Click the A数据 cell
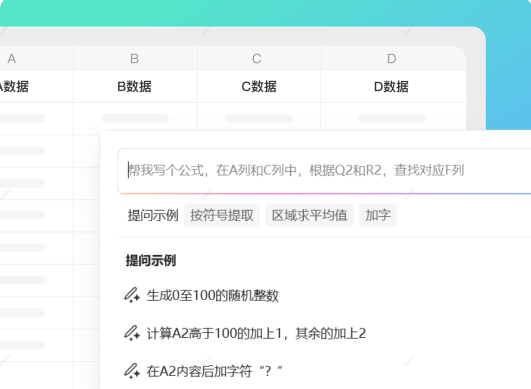The height and width of the screenshot is (389, 531). [x=37, y=87]
